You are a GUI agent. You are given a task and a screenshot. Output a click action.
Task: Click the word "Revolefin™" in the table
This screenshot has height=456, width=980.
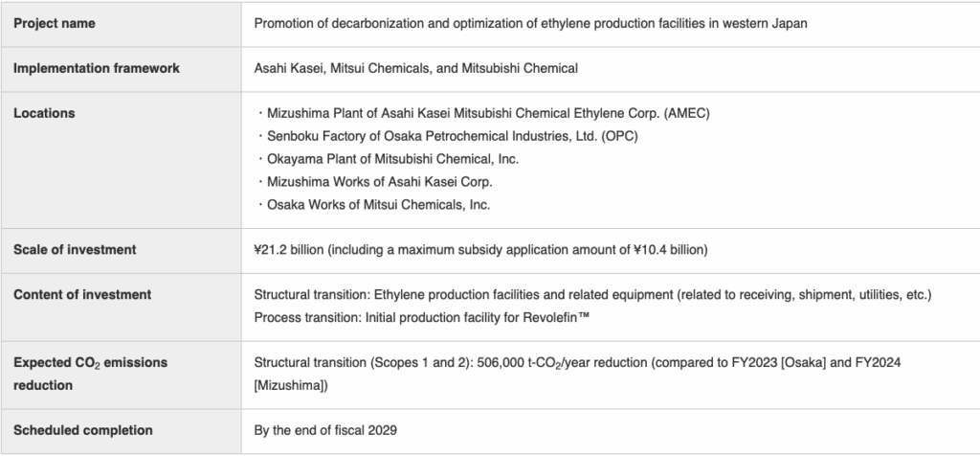(560, 317)
